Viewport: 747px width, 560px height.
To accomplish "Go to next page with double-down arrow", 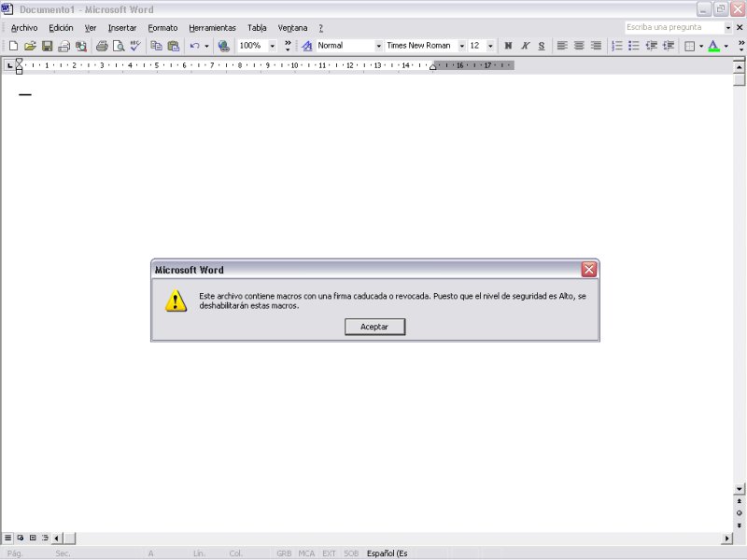I will (x=739, y=525).
